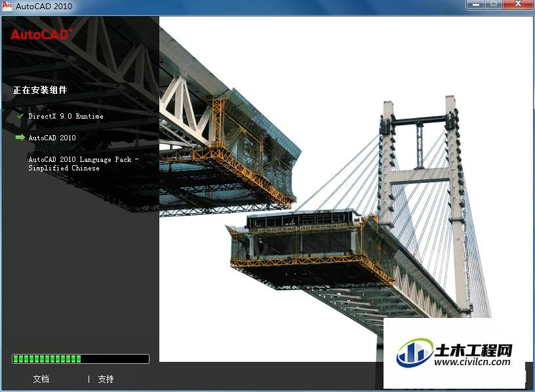Click the green checkmark beside DirectX 9.0 Runtime
Screen dimensions: 535x392
pos(20,116)
